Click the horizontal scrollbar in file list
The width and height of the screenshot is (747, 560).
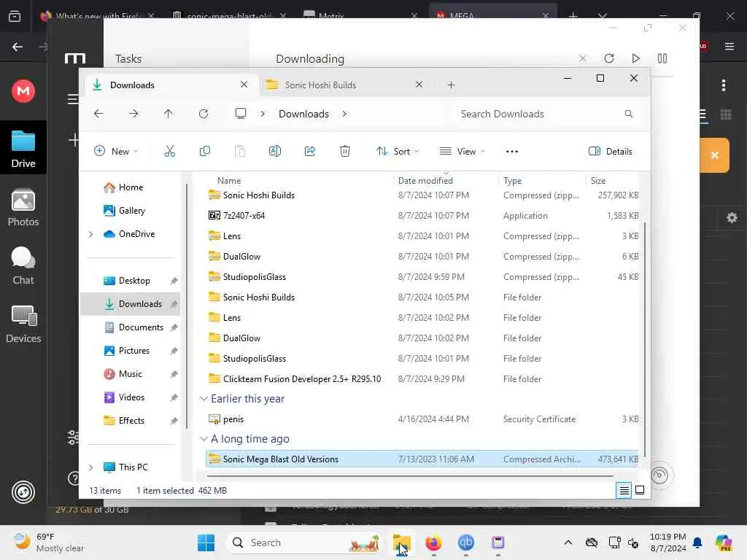point(410,475)
